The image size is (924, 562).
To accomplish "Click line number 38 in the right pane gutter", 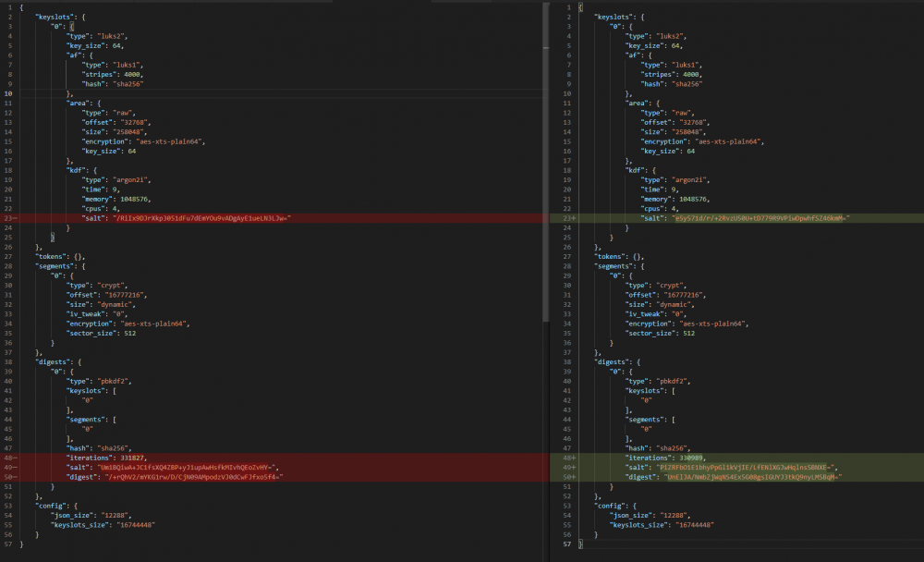I will click(x=567, y=362).
